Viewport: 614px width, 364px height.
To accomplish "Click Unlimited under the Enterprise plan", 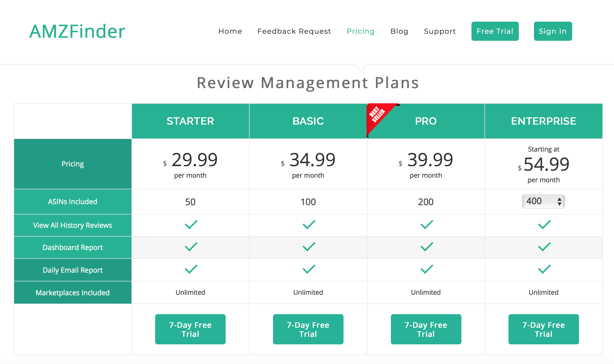I will point(544,292).
